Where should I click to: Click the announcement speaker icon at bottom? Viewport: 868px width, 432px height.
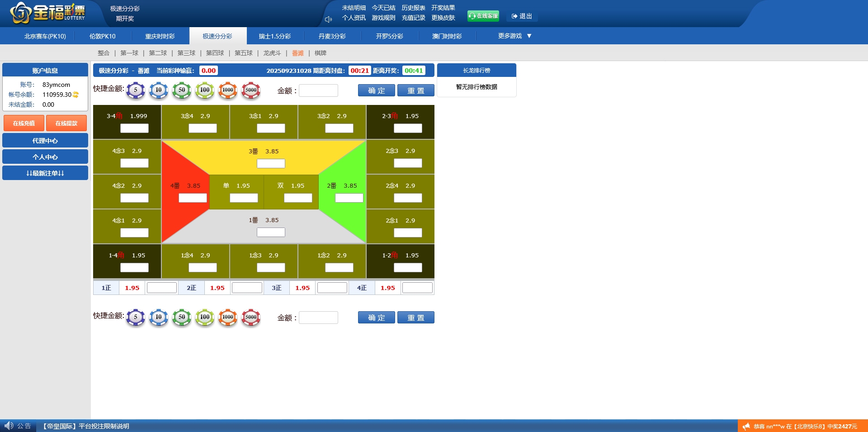(9, 426)
